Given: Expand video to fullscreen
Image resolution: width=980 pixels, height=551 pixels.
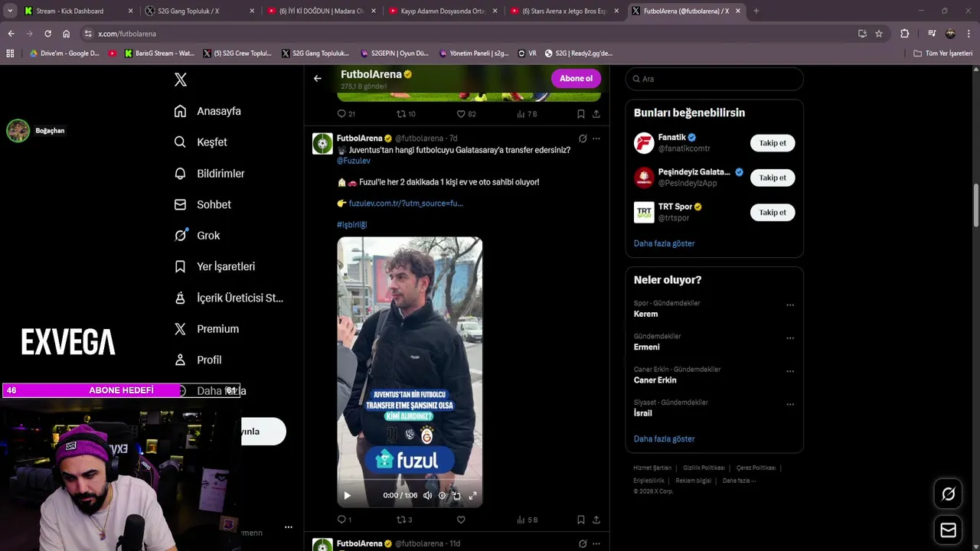Looking at the screenshot, I should click(x=472, y=496).
